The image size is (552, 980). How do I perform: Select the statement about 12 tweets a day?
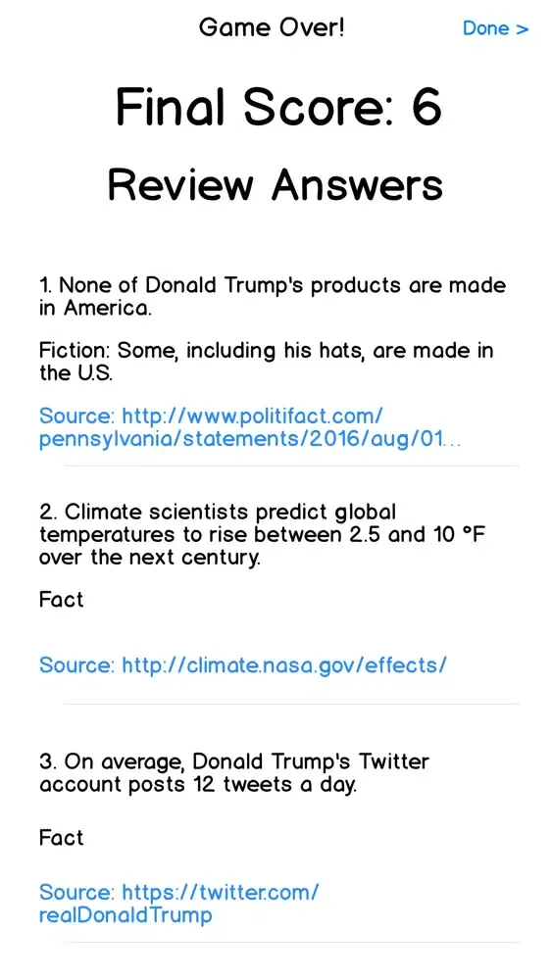point(234,773)
